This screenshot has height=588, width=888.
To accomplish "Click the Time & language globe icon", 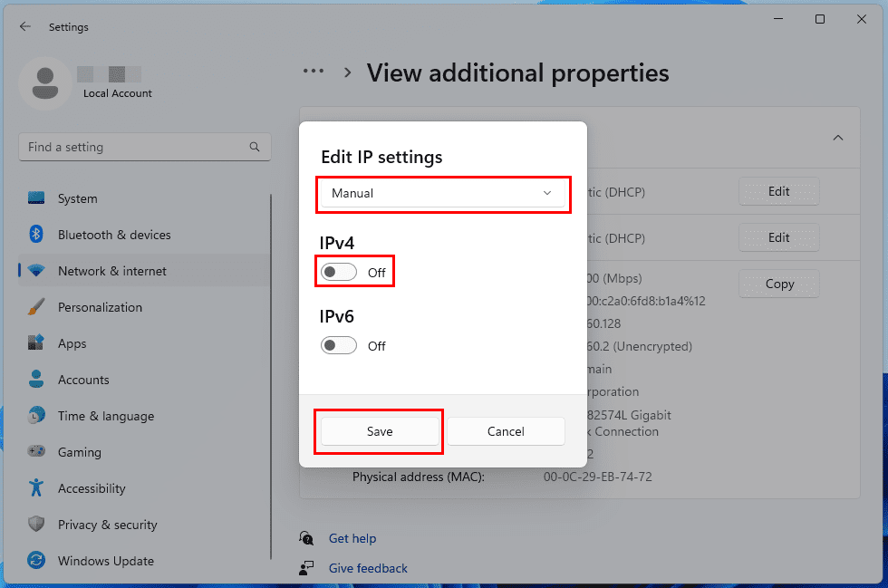I will click(36, 415).
